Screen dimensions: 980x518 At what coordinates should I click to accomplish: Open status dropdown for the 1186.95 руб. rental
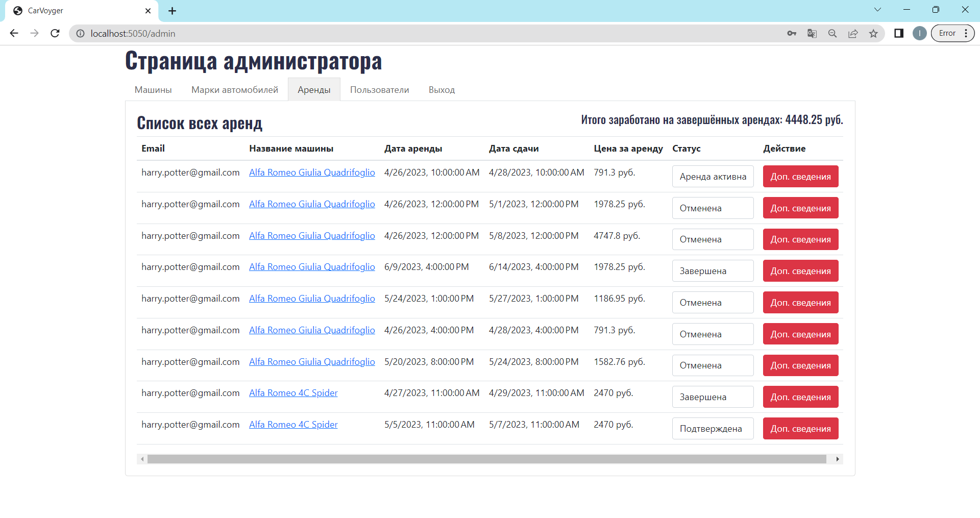point(713,303)
